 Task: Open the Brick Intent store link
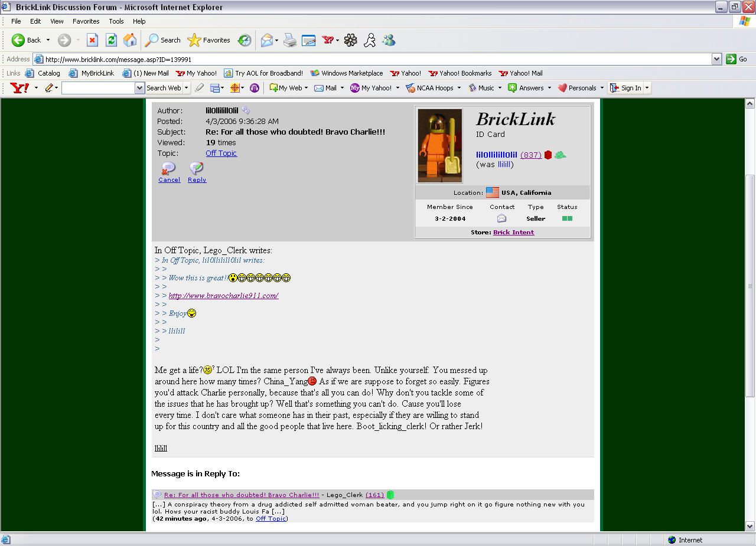(513, 232)
